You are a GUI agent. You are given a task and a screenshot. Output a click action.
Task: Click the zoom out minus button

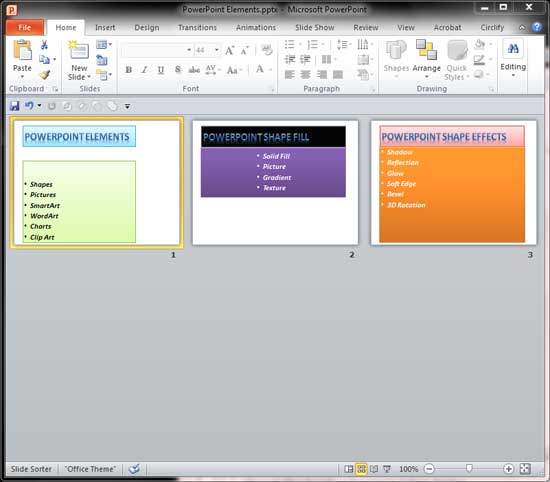coord(429,469)
